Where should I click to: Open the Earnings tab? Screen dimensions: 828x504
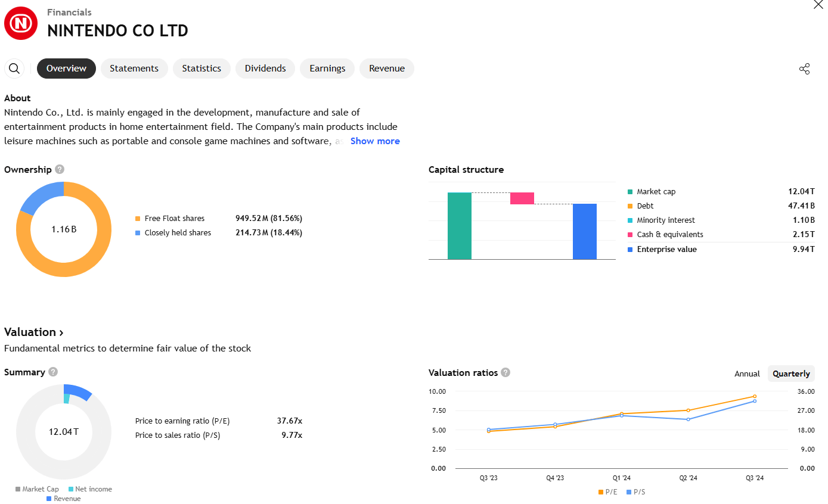(x=327, y=69)
